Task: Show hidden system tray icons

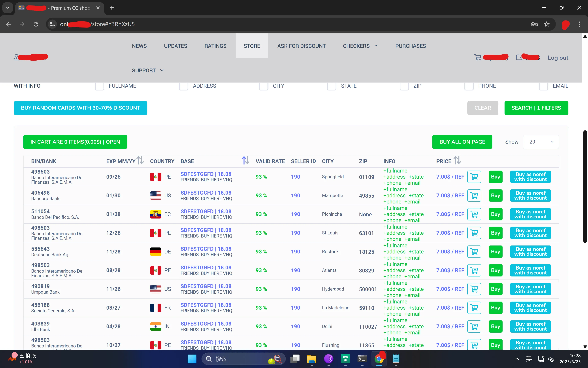Action: click(517, 359)
